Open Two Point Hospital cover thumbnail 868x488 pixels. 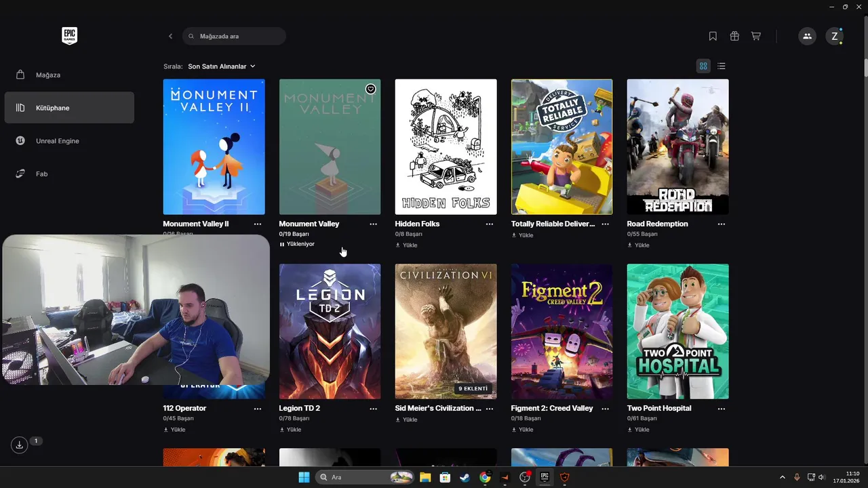tap(677, 331)
